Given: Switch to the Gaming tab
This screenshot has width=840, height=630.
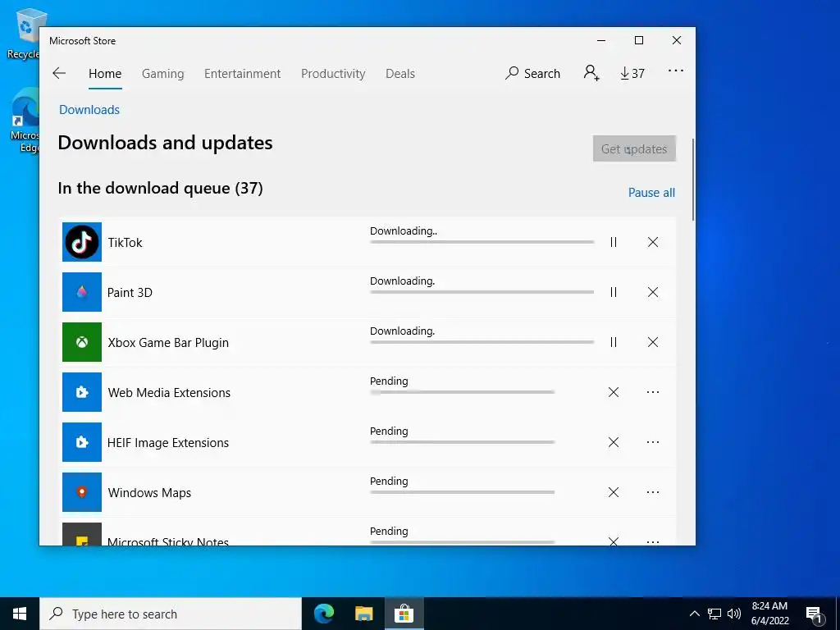Looking at the screenshot, I should pos(163,74).
